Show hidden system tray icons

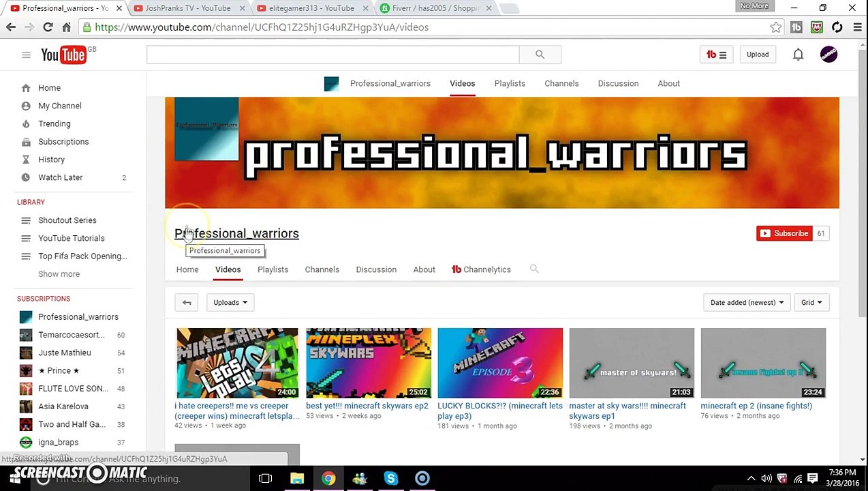click(751, 479)
